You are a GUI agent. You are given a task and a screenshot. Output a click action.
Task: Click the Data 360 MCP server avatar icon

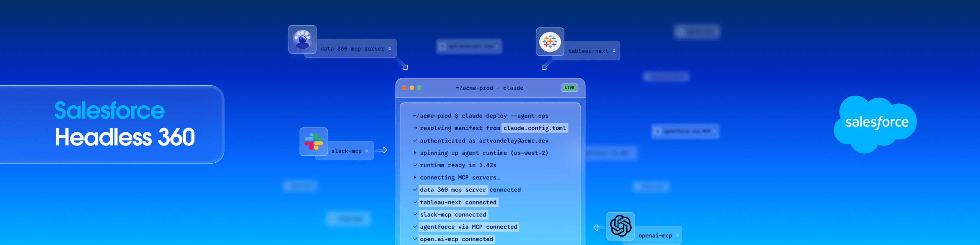[x=302, y=39]
